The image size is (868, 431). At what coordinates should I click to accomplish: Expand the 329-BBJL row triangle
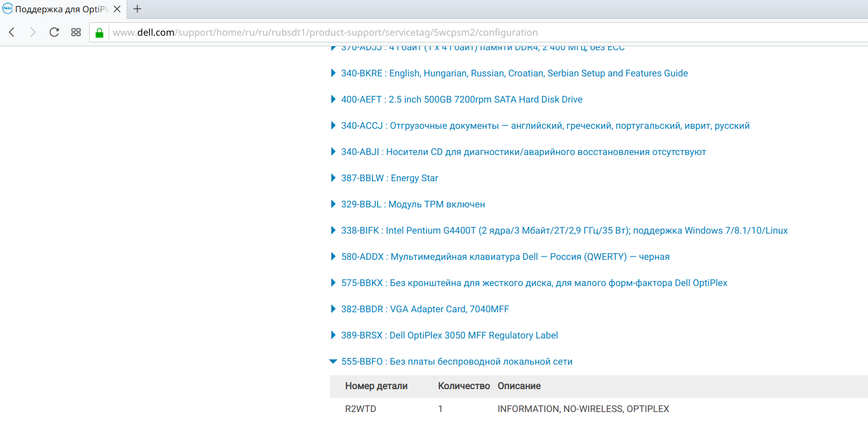click(333, 204)
